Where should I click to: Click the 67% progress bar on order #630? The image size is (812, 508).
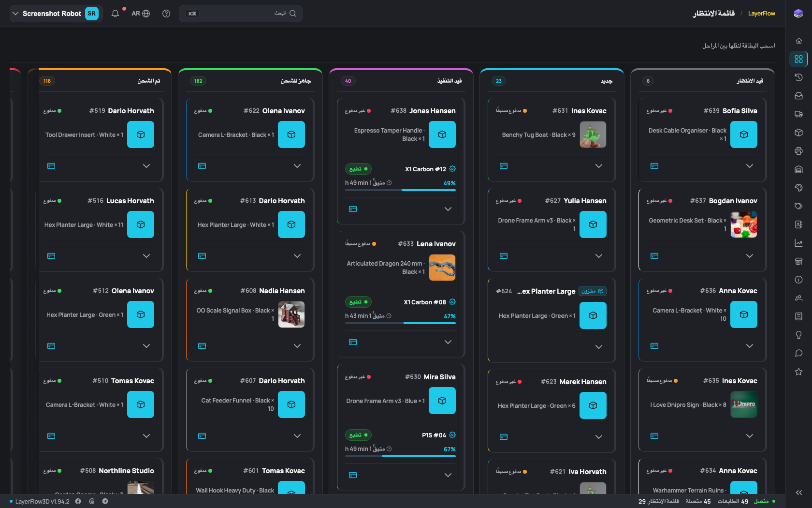point(400,456)
